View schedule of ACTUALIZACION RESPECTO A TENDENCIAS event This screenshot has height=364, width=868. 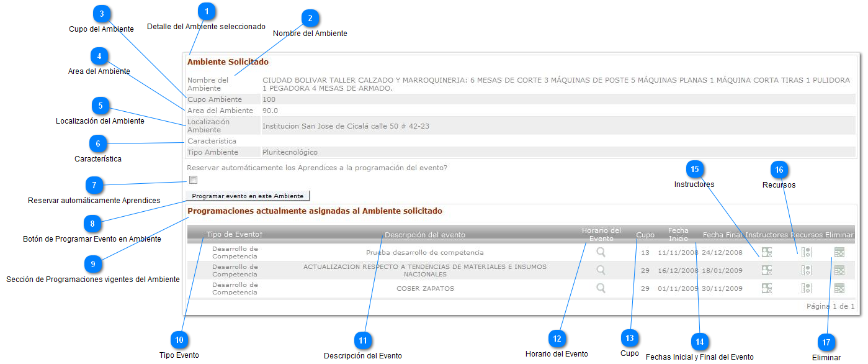tap(601, 270)
